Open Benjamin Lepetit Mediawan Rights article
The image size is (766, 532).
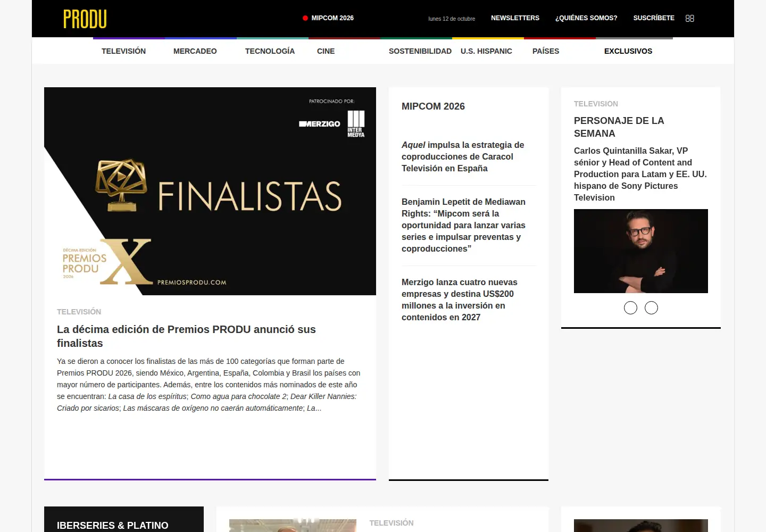pos(463,225)
